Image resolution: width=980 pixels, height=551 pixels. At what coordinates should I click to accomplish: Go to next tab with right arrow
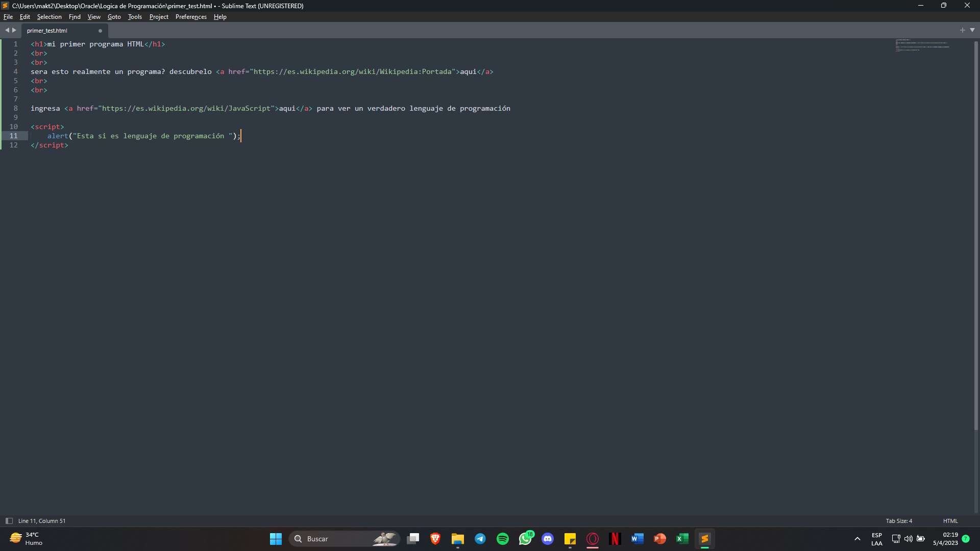click(14, 30)
